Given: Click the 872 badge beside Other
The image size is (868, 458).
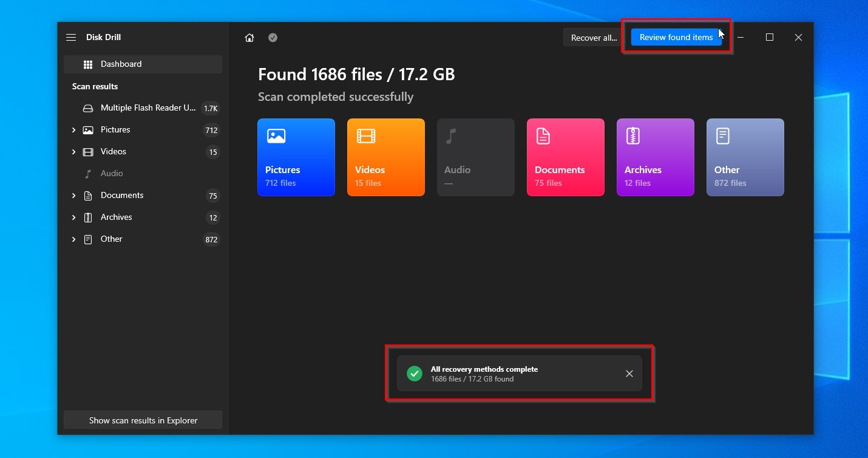Looking at the screenshot, I should tap(211, 240).
